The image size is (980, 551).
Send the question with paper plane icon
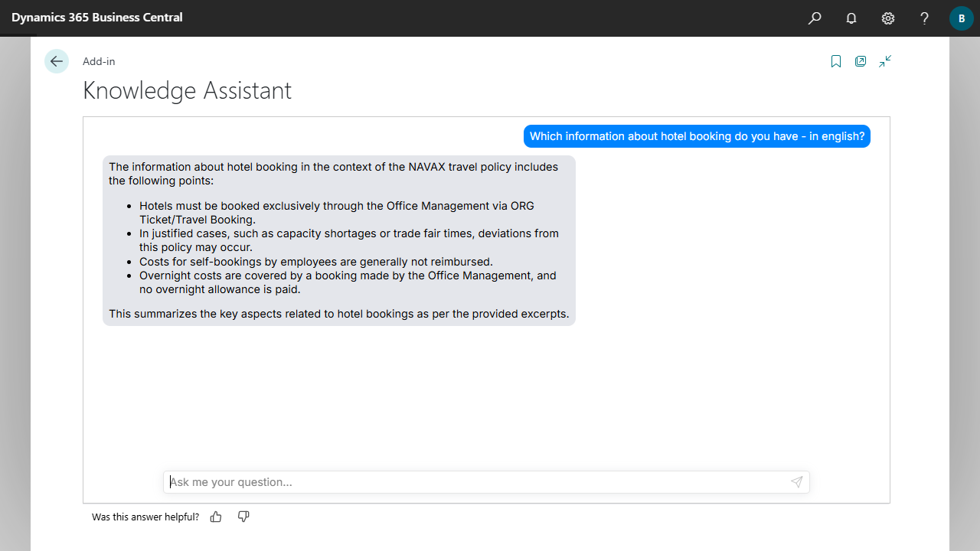(x=797, y=482)
